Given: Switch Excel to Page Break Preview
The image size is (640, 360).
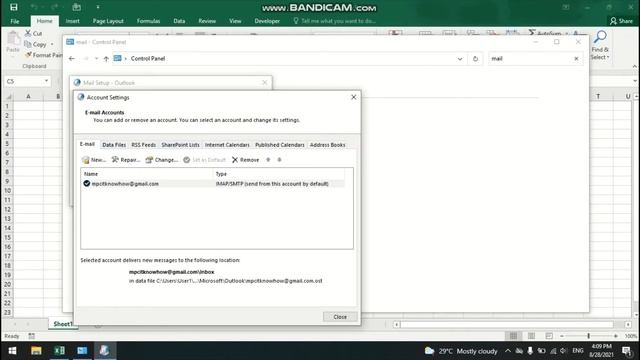Looking at the screenshot, I should point(549,336).
